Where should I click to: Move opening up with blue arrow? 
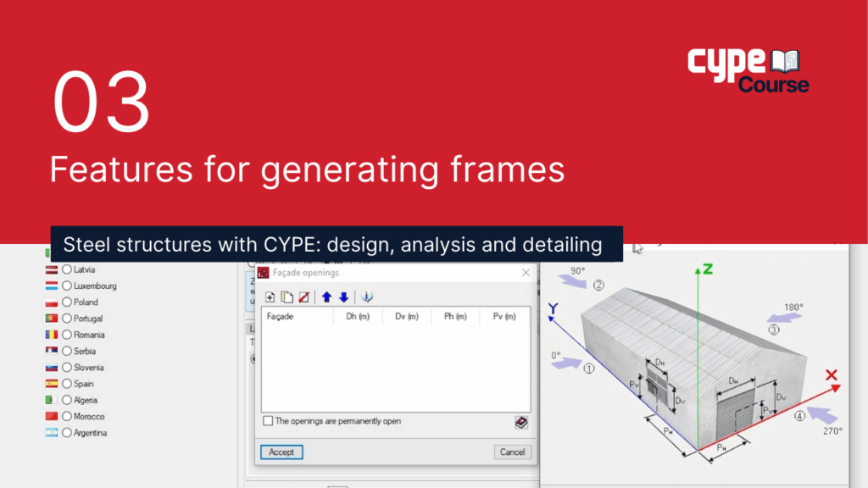pos(326,297)
